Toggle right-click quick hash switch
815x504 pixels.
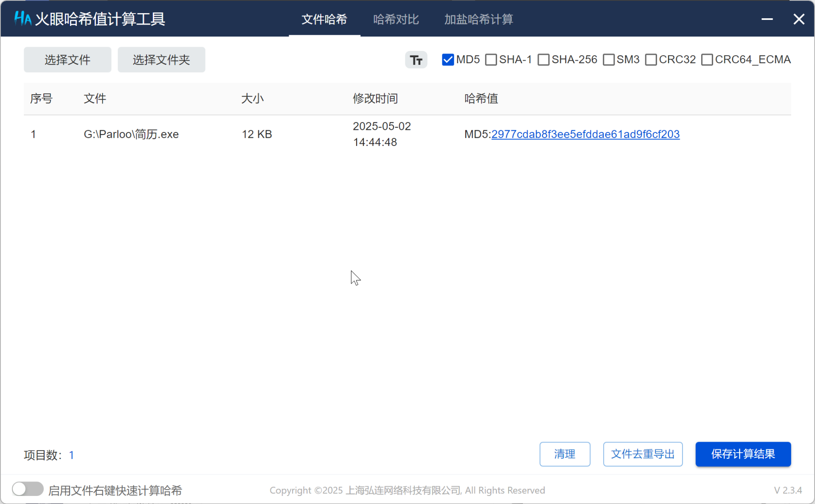[x=28, y=489]
